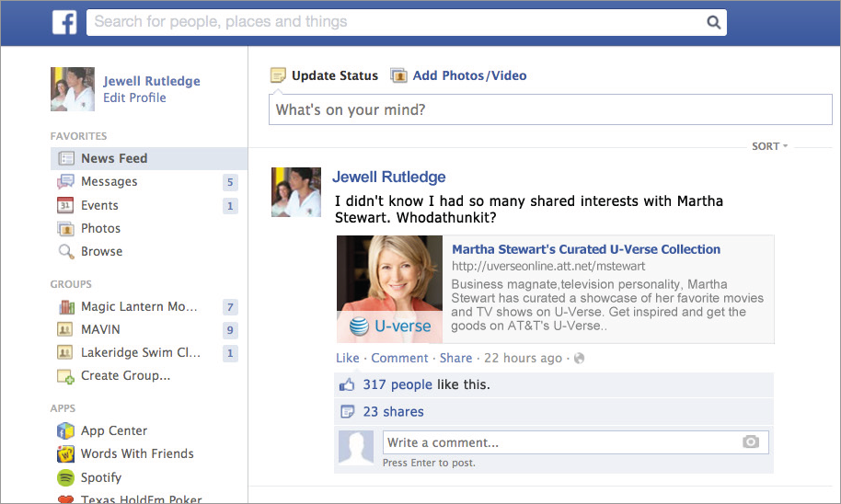
Task: Click the Add Photos/Video picture icon
Action: 398,75
